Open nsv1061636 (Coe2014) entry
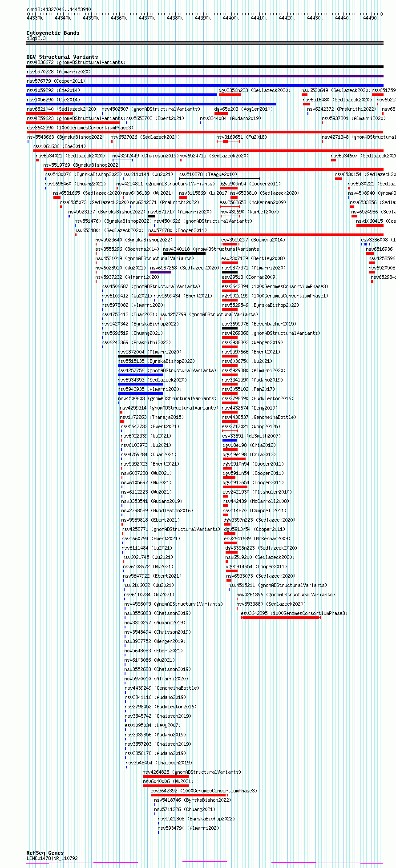The height and width of the screenshot is (868, 396). coord(60,146)
